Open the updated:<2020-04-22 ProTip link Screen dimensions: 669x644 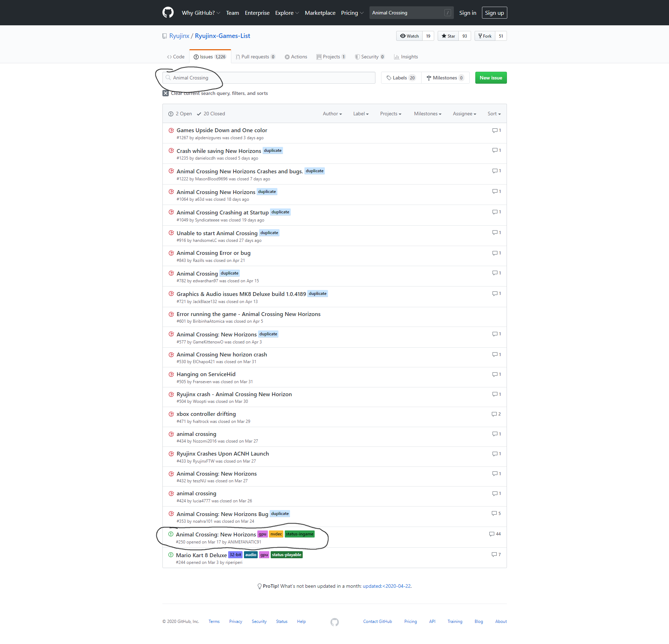tap(387, 586)
